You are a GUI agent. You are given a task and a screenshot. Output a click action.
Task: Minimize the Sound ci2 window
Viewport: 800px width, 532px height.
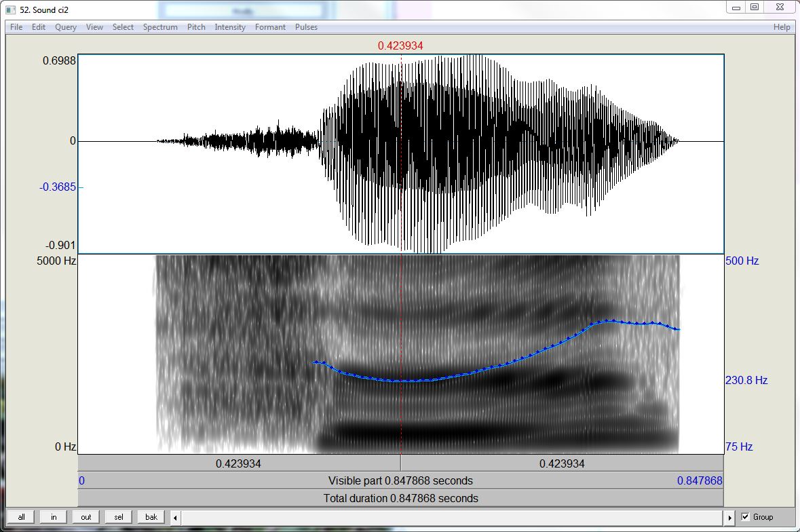[x=736, y=7]
